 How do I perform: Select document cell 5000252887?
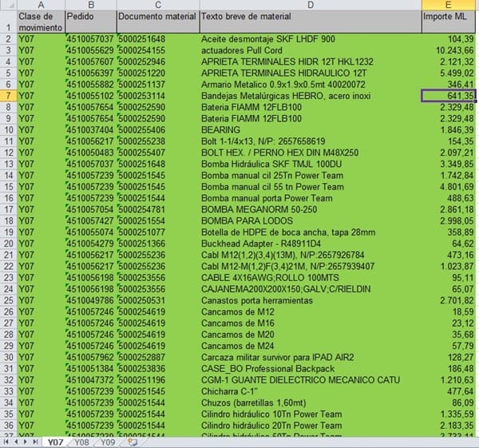point(158,357)
